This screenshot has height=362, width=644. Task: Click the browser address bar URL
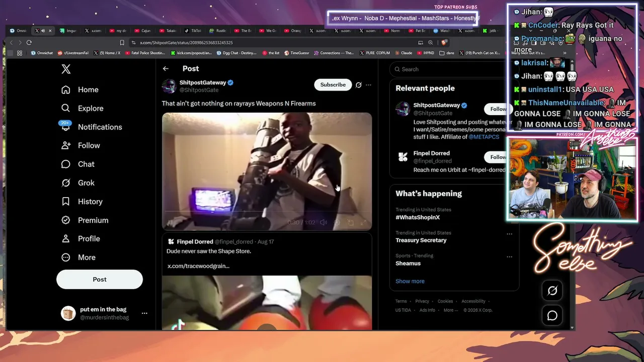(x=186, y=43)
